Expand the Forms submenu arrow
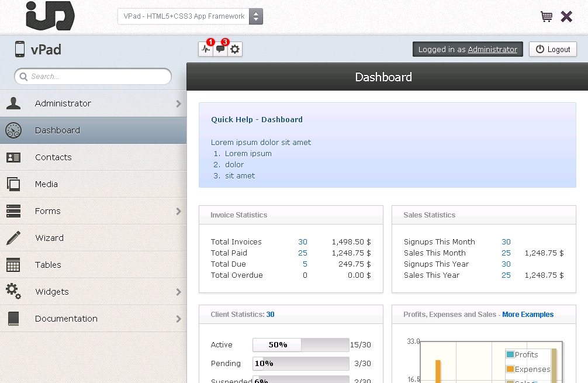Viewport: 588px width, 383px height. tap(178, 211)
